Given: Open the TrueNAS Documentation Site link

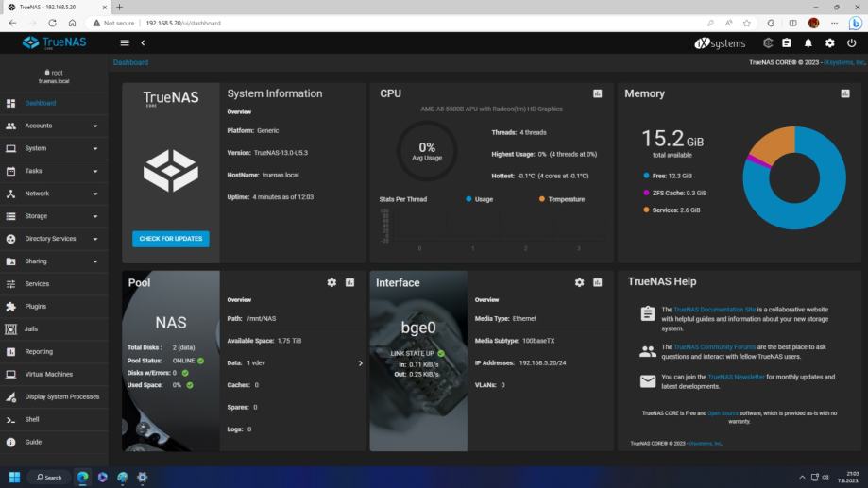Looking at the screenshot, I should (715, 310).
